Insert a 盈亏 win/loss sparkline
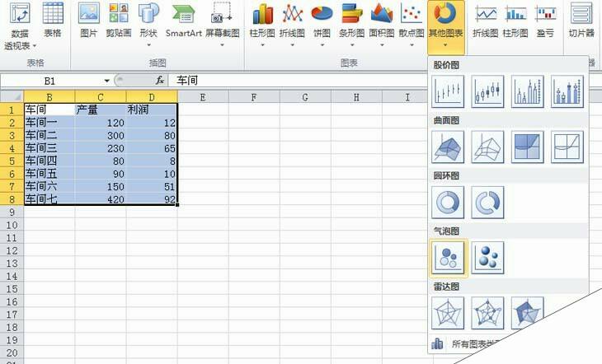This screenshot has width=602, height=364. tap(545, 20)
